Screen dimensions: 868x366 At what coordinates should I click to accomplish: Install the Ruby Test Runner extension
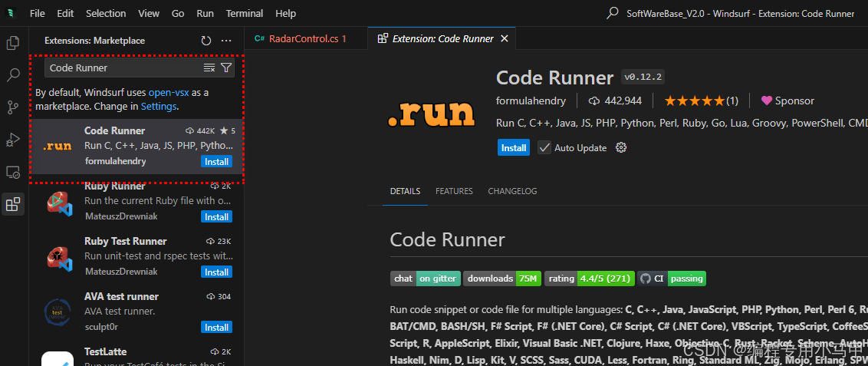[x=216, y=272]
